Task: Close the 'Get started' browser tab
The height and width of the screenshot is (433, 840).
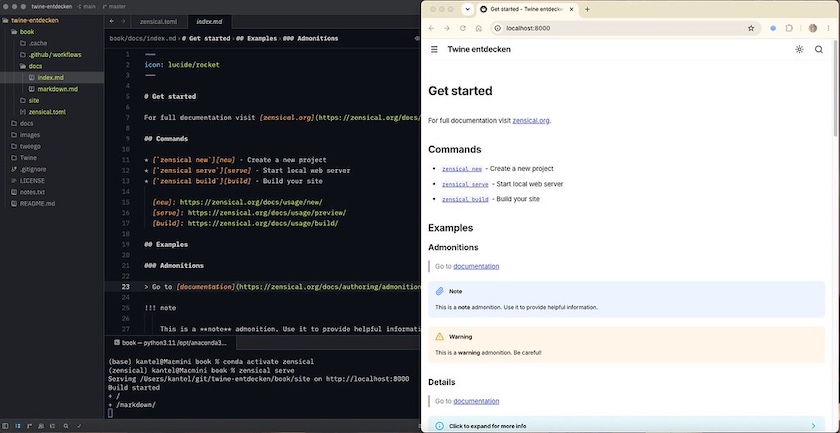Action: 572,9
